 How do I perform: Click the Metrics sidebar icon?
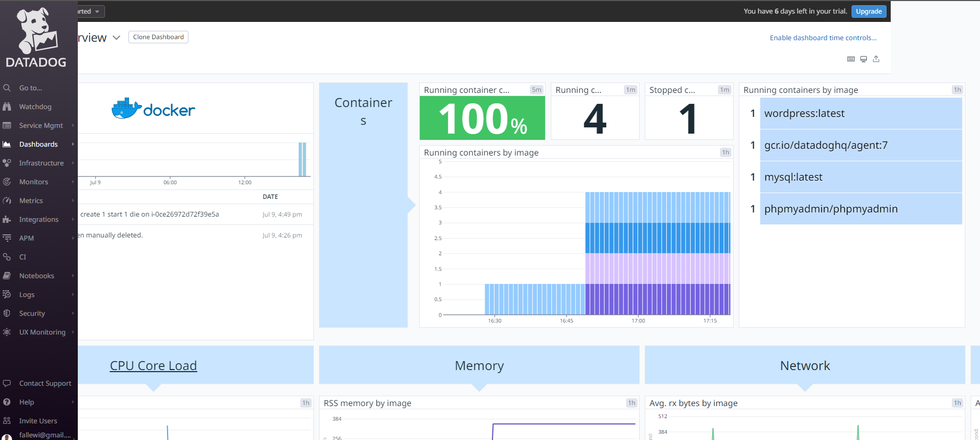click(7, 200)
